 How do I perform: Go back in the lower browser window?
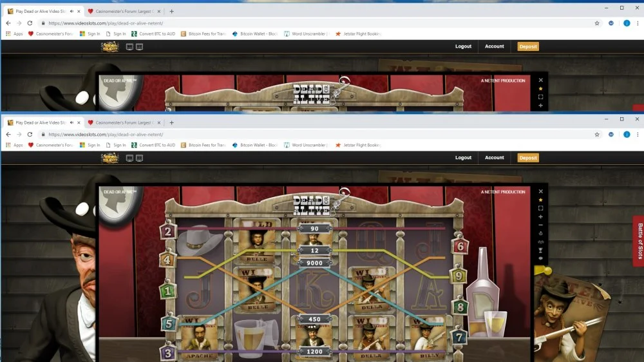click(x=8, y=135)
